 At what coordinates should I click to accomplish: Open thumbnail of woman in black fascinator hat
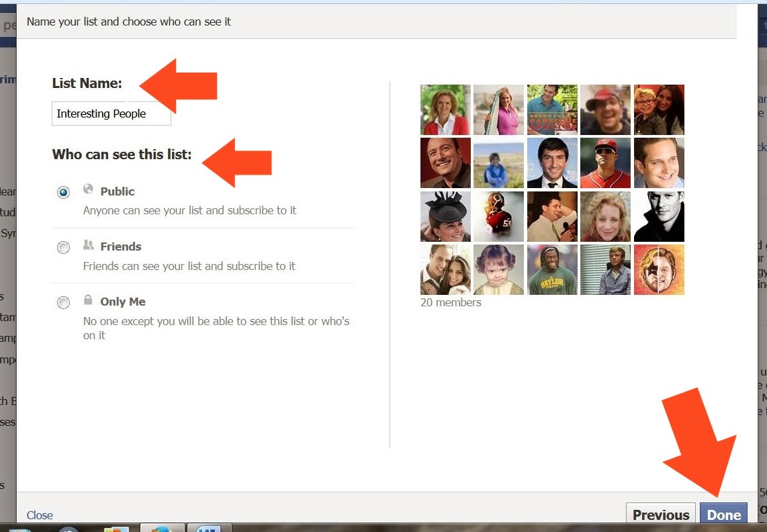click(445, 216)
